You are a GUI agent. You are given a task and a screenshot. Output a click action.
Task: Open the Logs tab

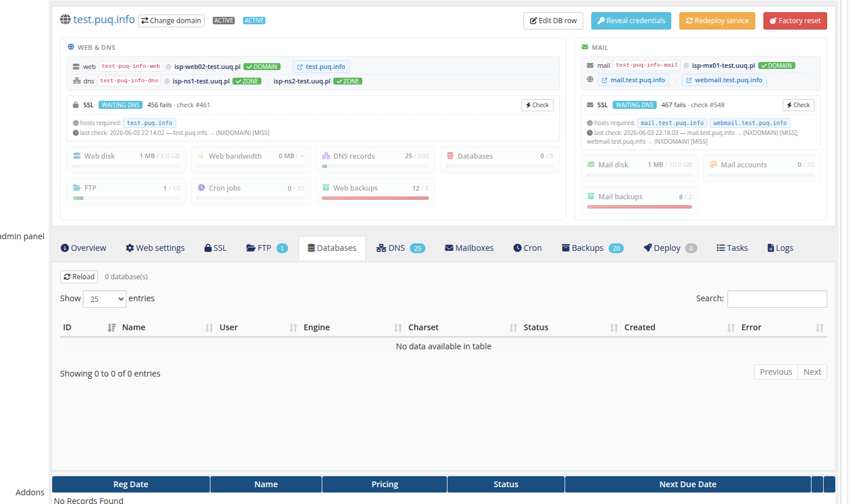click(780, 248)
